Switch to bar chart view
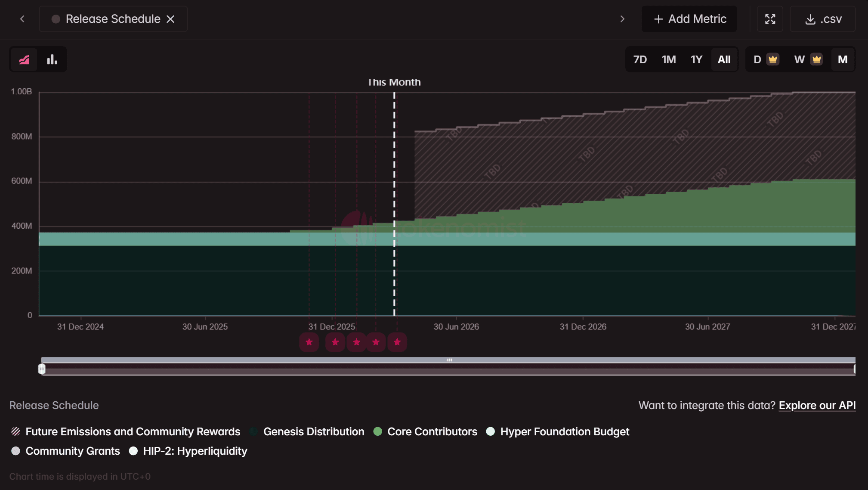The height and width of the screenshot is (490, 868). click(52, 59)
